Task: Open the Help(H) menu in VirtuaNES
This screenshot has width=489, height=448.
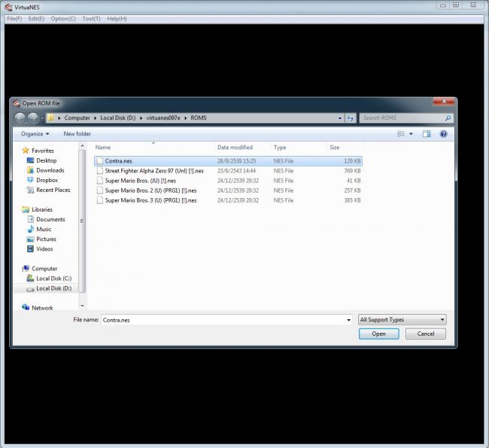Action: tap(117, 19)
